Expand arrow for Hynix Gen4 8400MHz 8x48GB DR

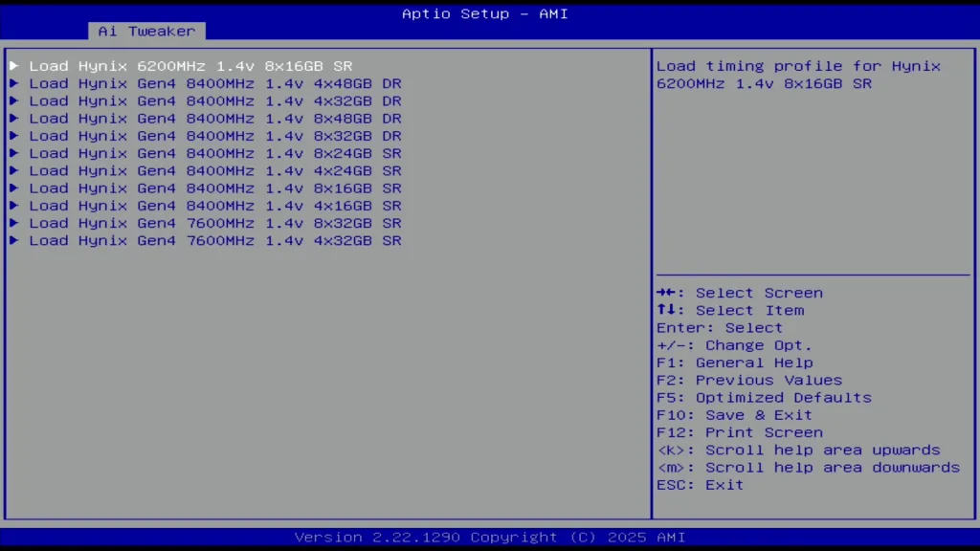[x=14, y=119]
